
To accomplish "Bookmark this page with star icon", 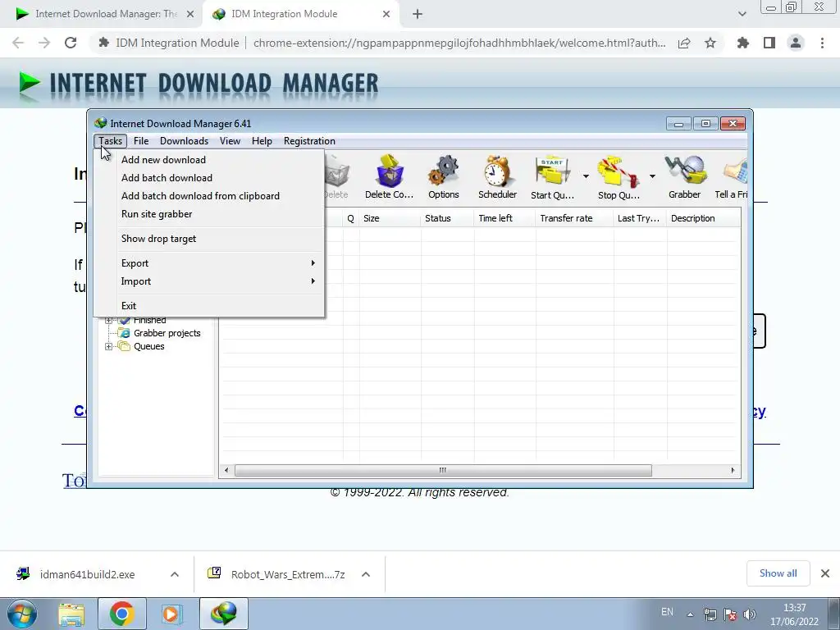I will tap(710, 43).
